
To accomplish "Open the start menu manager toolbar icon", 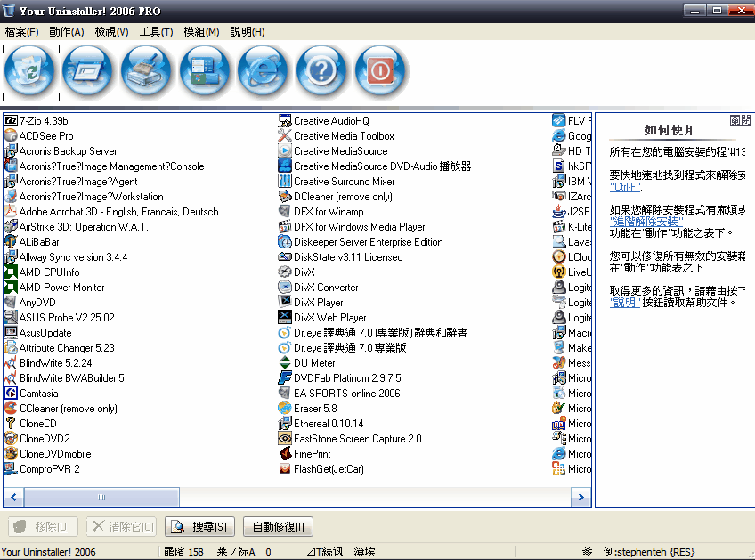I will point(205,72).
